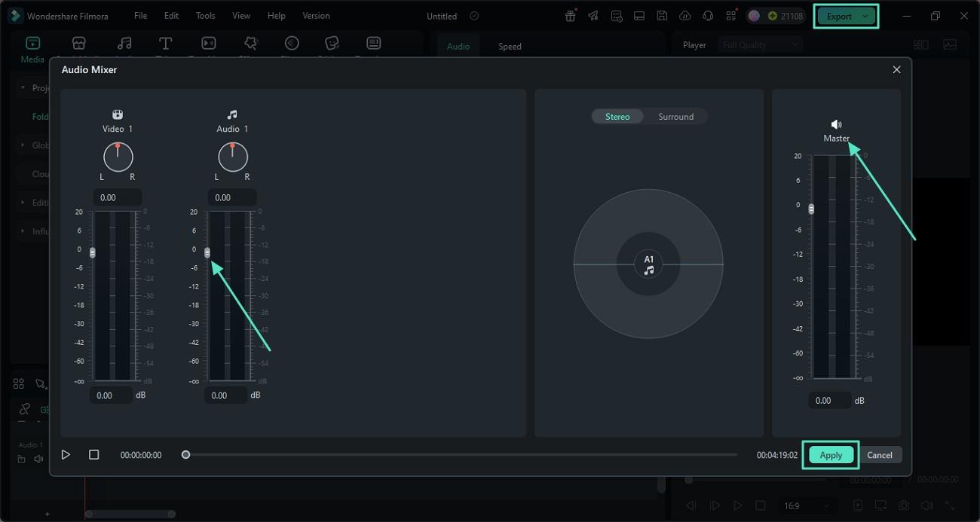Open the Transitions panel icon
Screen dimensions: 980x522
pyautogui.click(x=209, y=44)
